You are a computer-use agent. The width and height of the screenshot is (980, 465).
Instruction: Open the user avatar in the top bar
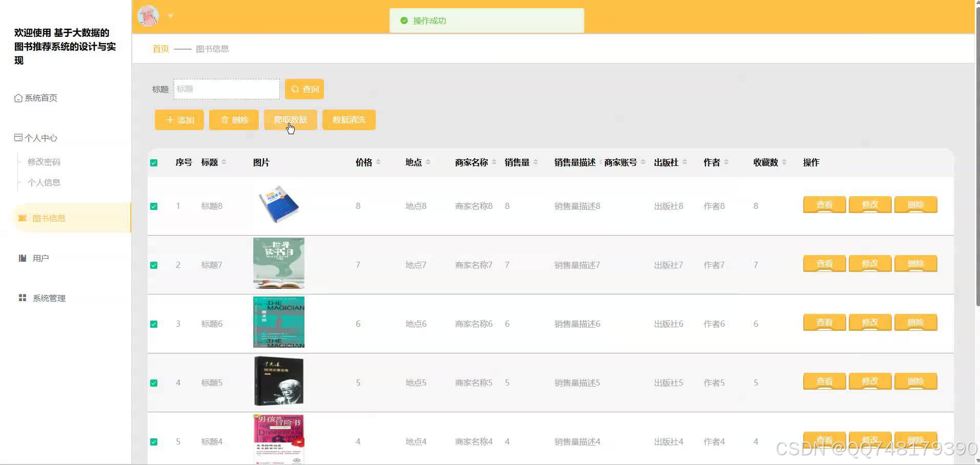pos(148,15)
